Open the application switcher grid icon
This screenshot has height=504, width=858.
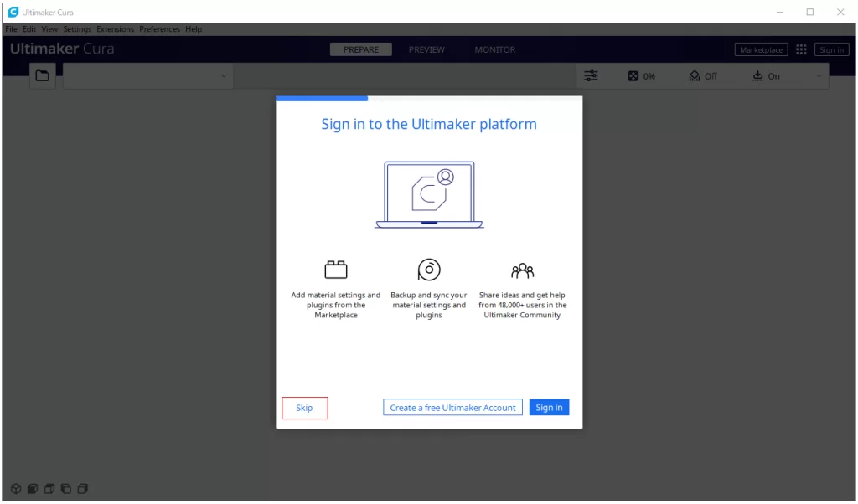(801, 49)
